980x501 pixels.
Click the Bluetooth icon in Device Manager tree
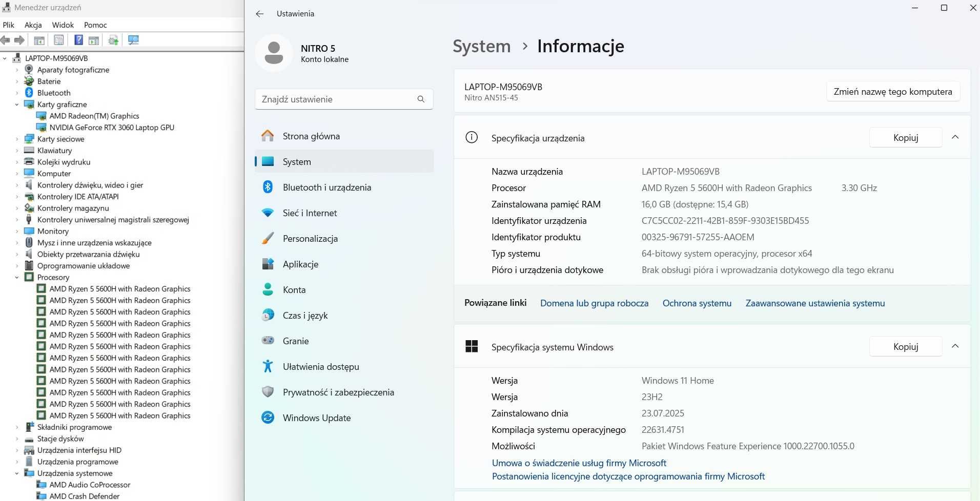29,93
